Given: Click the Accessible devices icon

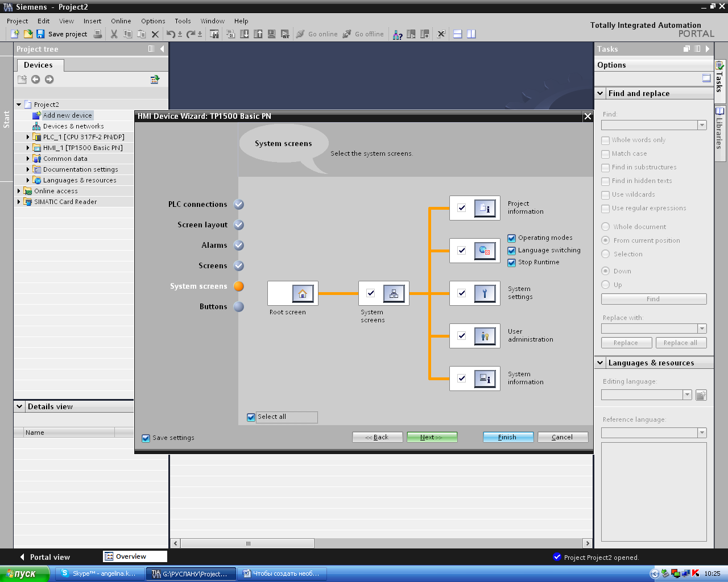Looking at the screenshot, I should click(x=398, y=34).
